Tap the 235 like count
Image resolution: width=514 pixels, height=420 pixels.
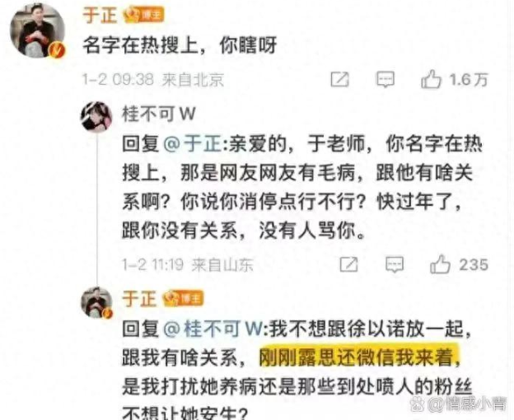(474, 264)
